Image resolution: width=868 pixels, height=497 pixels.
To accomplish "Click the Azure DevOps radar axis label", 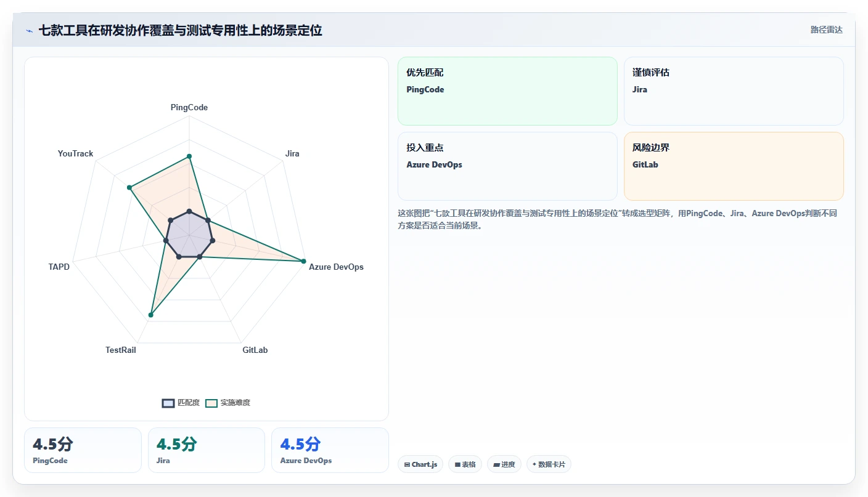I will [x=336, y=267].
